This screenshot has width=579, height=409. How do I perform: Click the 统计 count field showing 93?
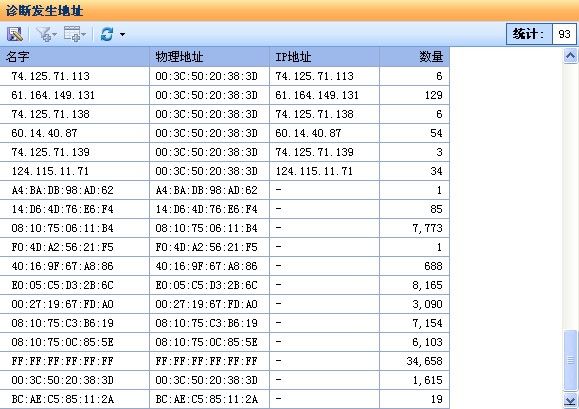coord(564,34)
